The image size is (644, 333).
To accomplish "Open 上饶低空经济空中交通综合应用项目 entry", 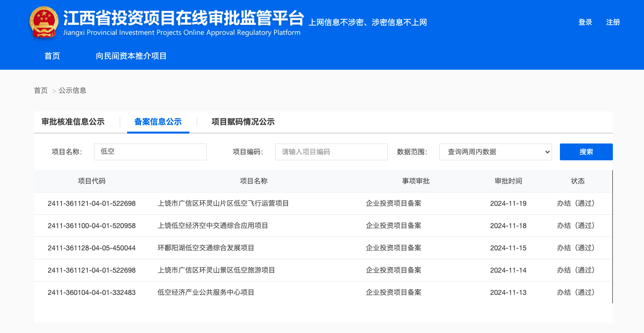I will pos(213,226).
